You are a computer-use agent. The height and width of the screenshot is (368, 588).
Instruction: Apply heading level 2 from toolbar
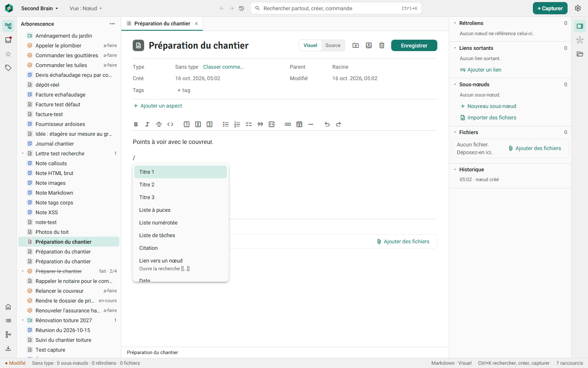tap(198, 124)
